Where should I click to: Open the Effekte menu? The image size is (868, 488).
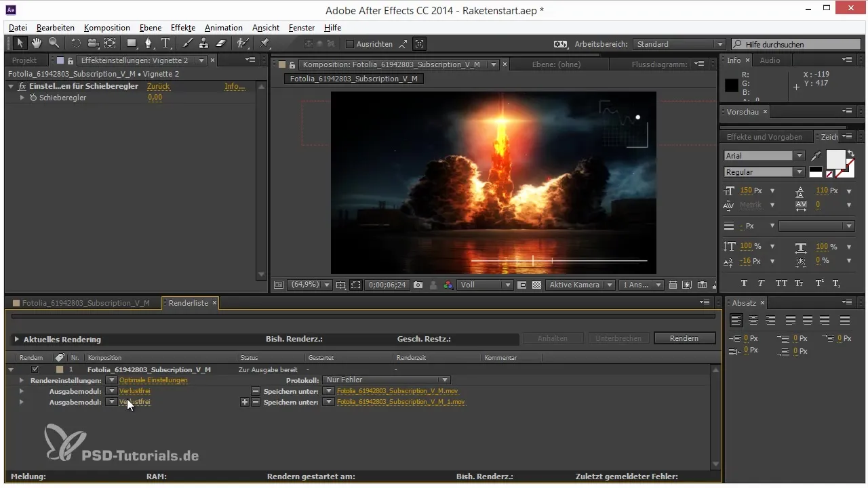(x=183, y=28)
